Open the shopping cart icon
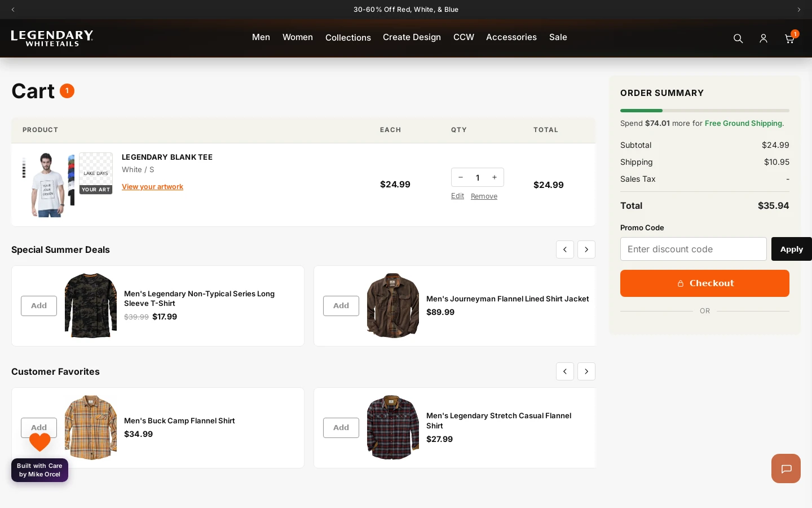Image resolution: width=812 pixels, height=508 pixels. pyautogui.click(x=790, y=38)
